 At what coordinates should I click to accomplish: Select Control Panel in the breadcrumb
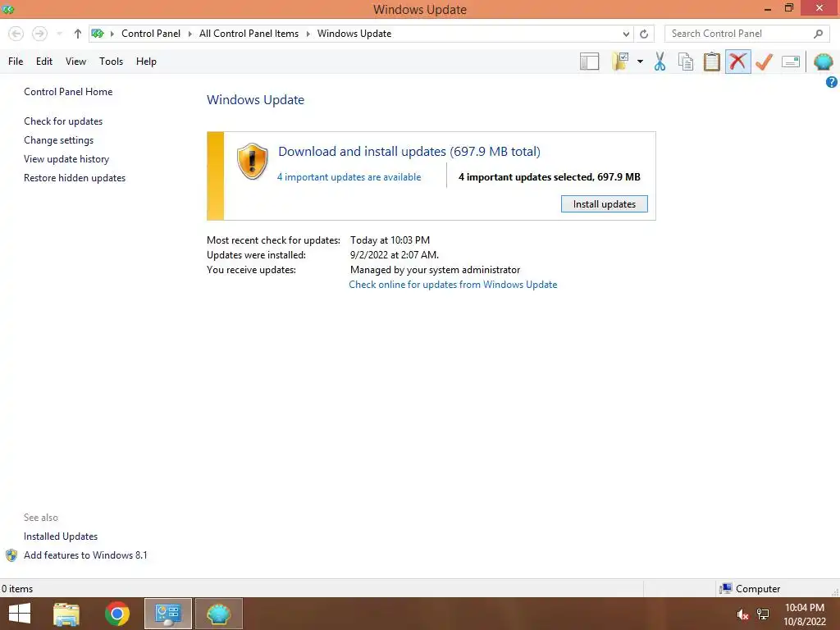pos(151,34)
